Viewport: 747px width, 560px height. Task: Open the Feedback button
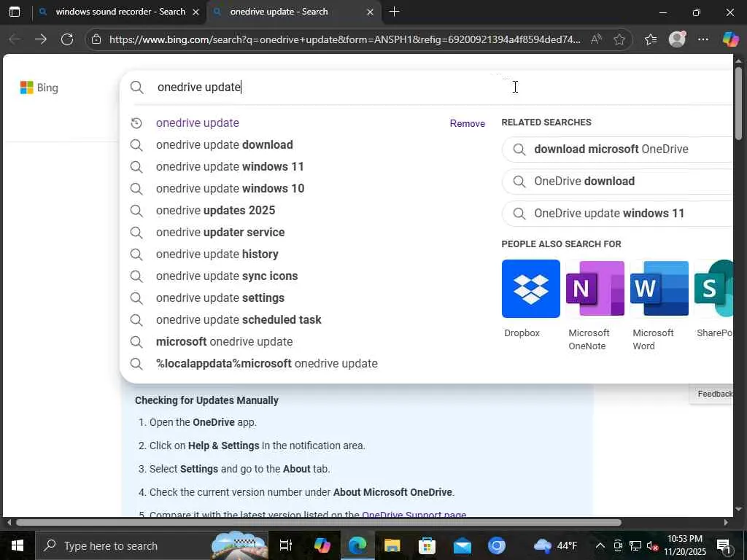[712, 394]
